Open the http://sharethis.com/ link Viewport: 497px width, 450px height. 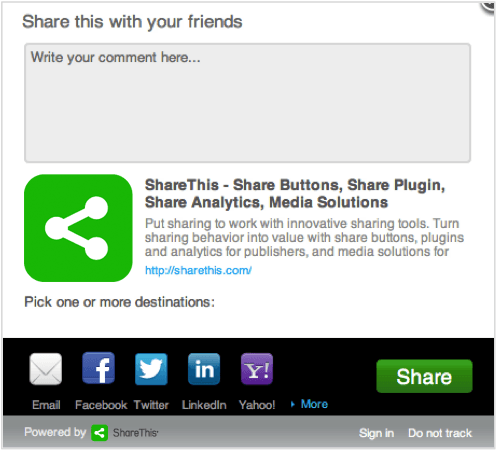click(198, 270)
